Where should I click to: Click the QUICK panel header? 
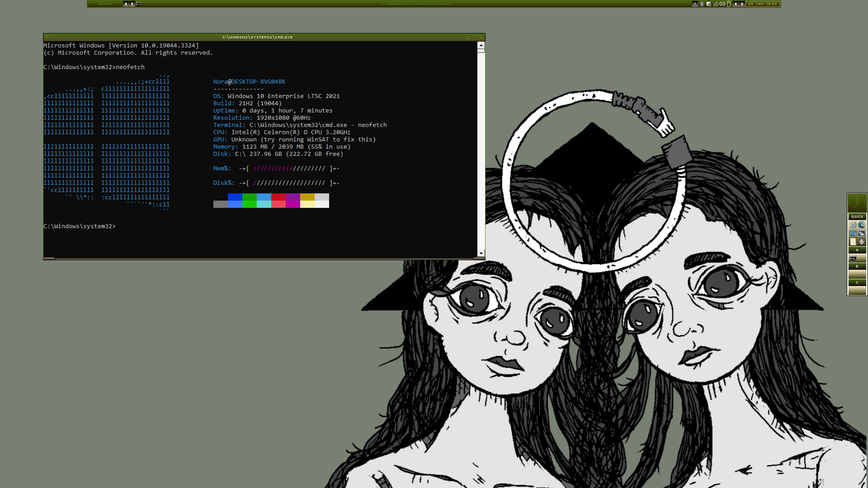click(x=857, y=216)
